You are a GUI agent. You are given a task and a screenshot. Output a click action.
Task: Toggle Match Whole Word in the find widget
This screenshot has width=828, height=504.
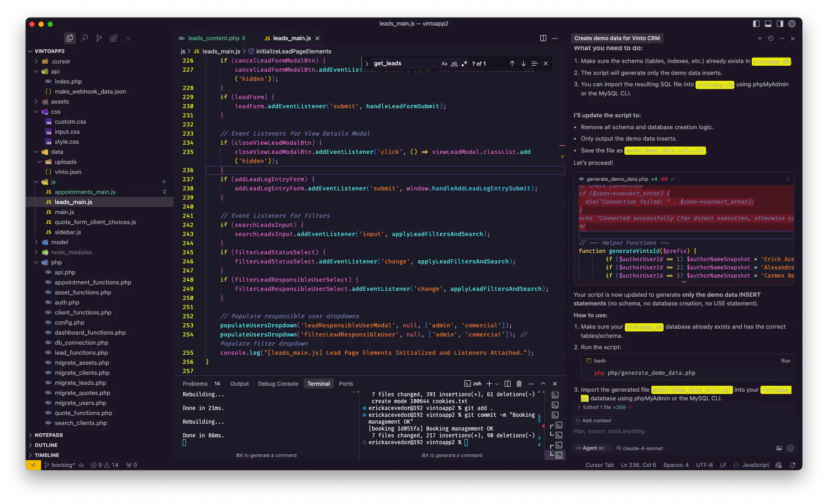(454, 63)
